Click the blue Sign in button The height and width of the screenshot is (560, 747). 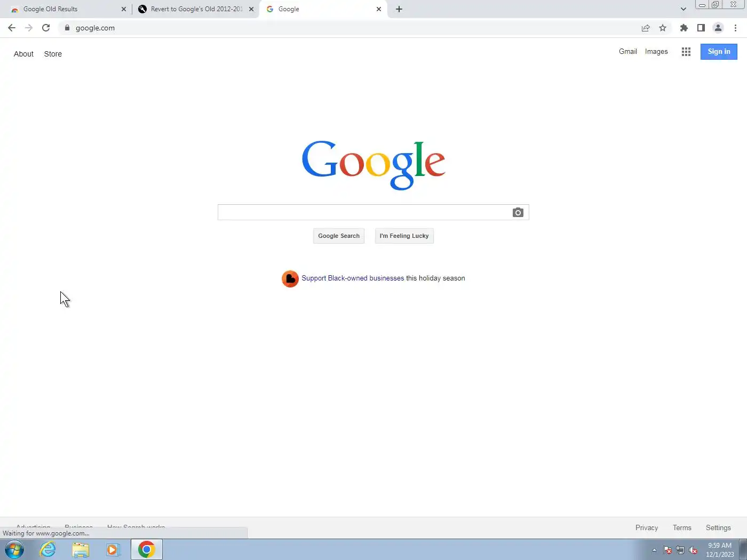(x=719, y=52)
